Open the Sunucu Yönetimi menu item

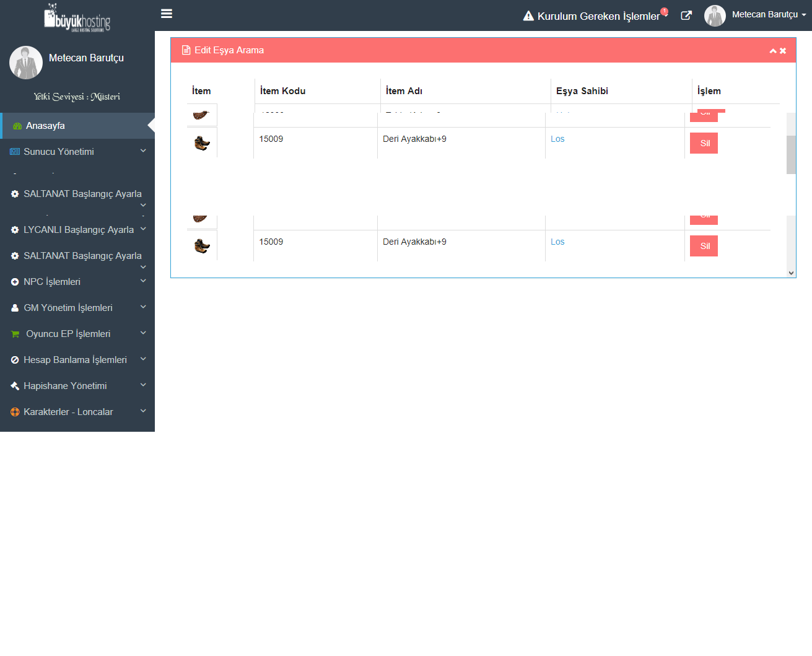tap(77, 152)
